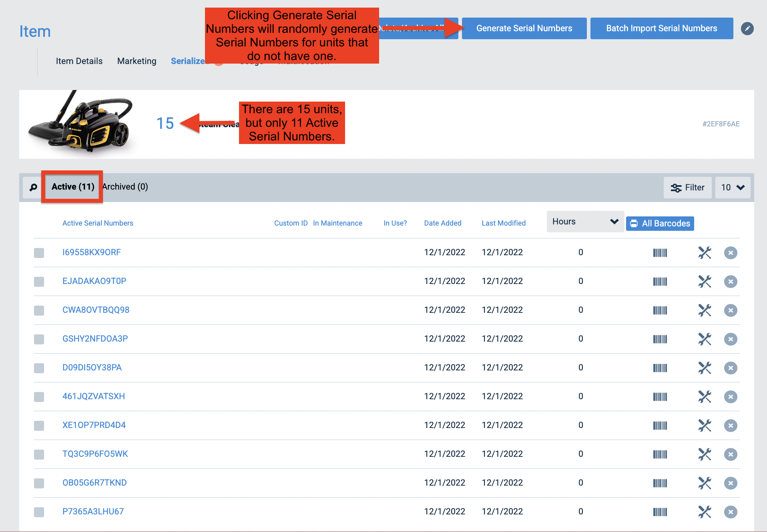Open the Filter button
Image resolution: width=767 pixels, height=532 pixels.
687,187
